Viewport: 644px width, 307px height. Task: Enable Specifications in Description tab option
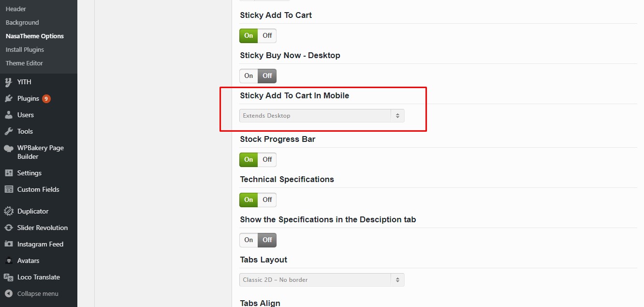click(x=249, y=240)
